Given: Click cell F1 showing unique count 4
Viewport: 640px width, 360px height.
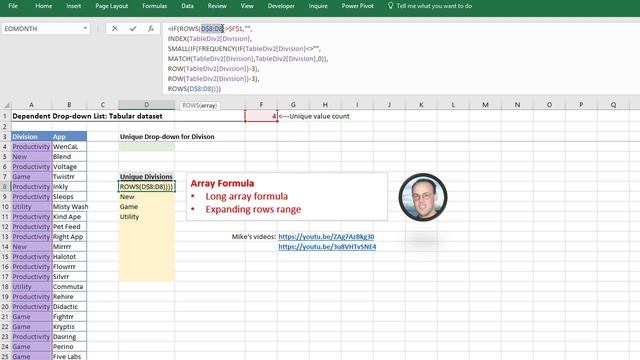Looking at the screenshot, I should pyautogui.click(x=261, y=116).
